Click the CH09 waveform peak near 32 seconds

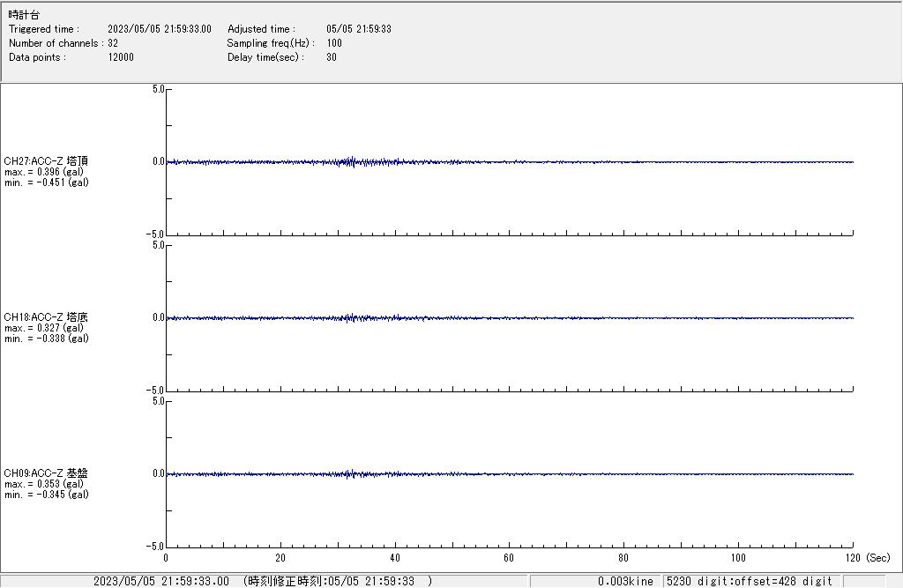(x=351, y=473)
